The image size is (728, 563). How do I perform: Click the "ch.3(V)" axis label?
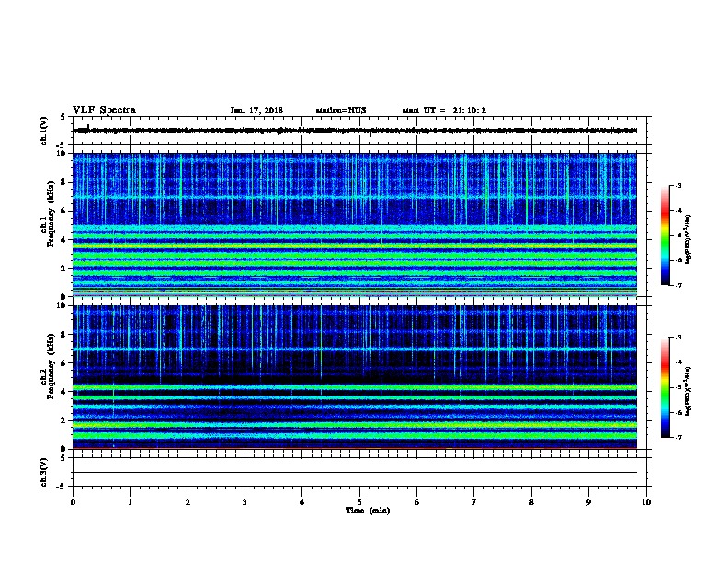point(43,472)
